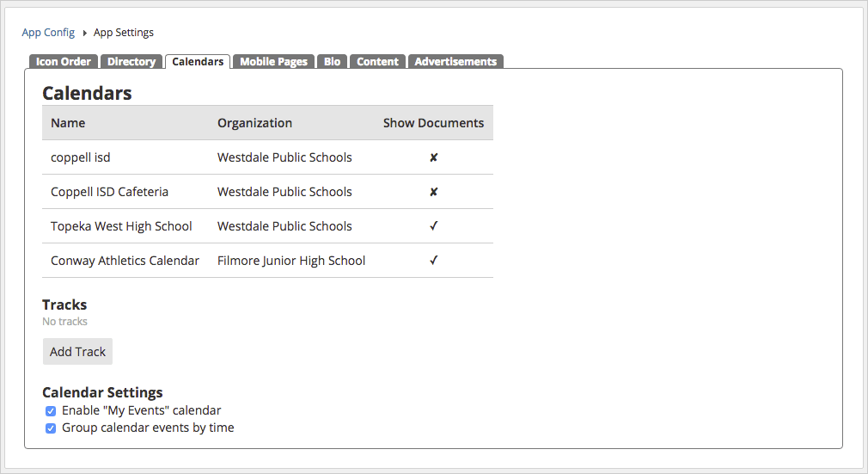
Task: Open the Bio tab
Action: [332, 62]
